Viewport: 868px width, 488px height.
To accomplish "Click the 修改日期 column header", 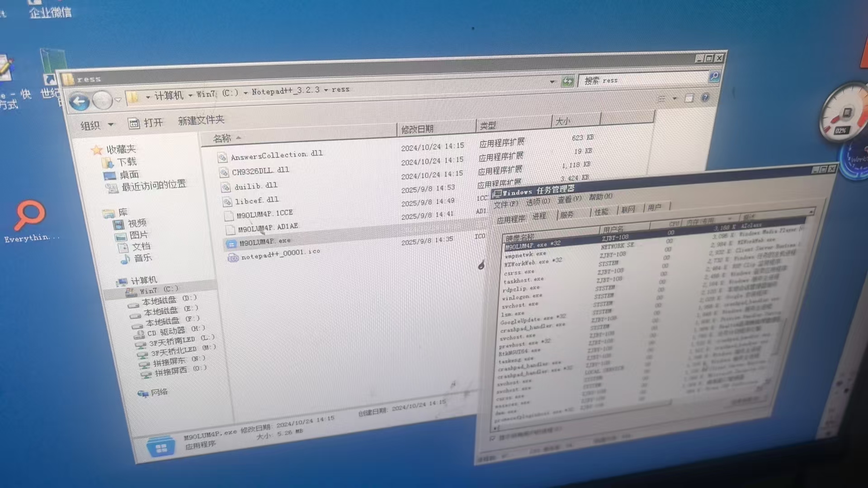I will [417, 129].
